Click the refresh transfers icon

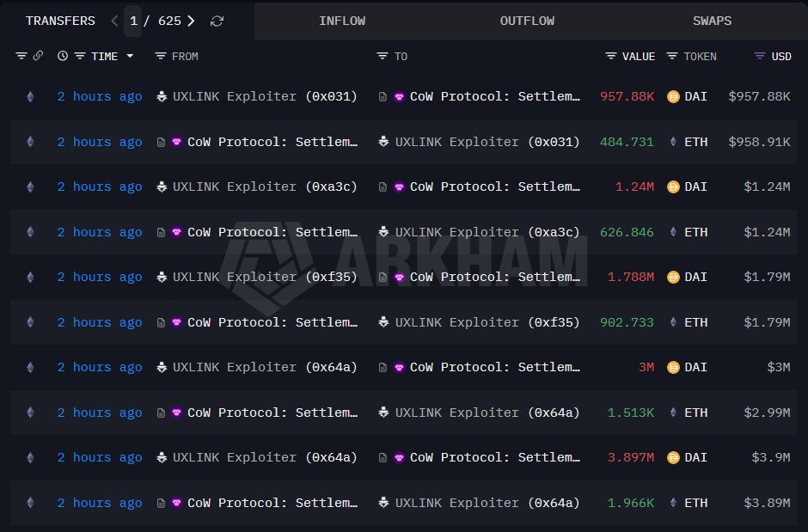click(217, 21)
